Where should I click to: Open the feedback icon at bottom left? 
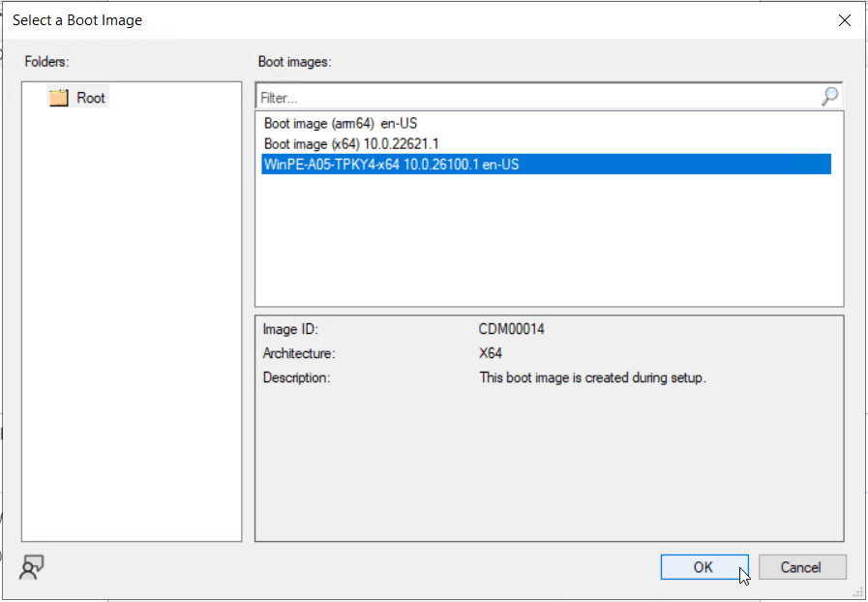32,568
